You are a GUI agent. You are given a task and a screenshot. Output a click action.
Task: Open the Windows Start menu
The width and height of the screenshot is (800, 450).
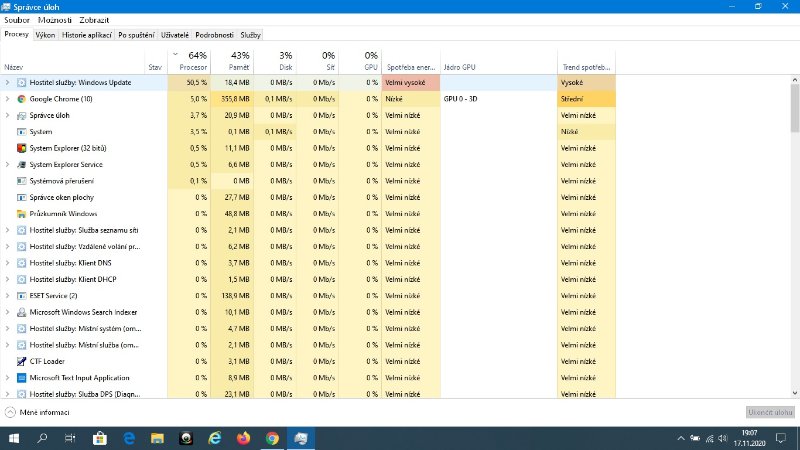click(x=14, y=438)
